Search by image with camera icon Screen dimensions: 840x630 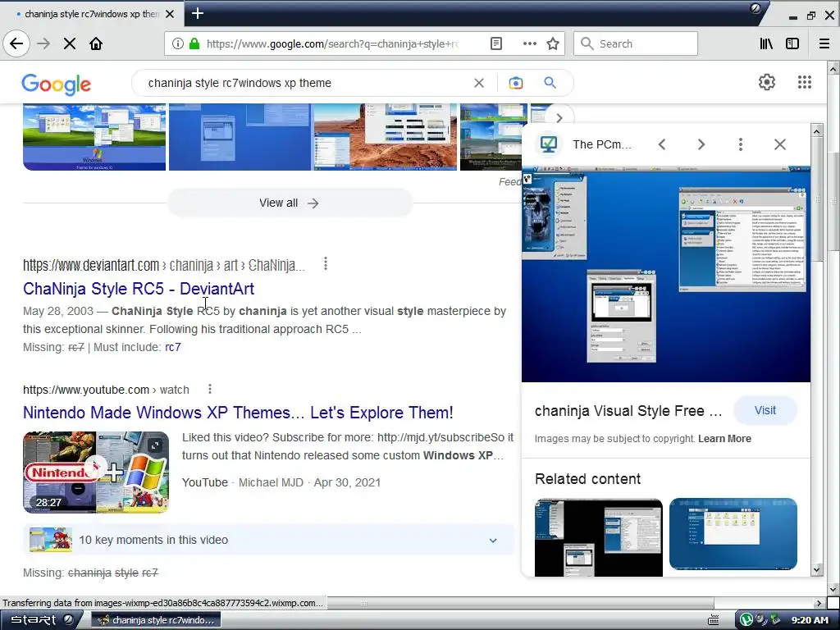[x=516, y=83]
